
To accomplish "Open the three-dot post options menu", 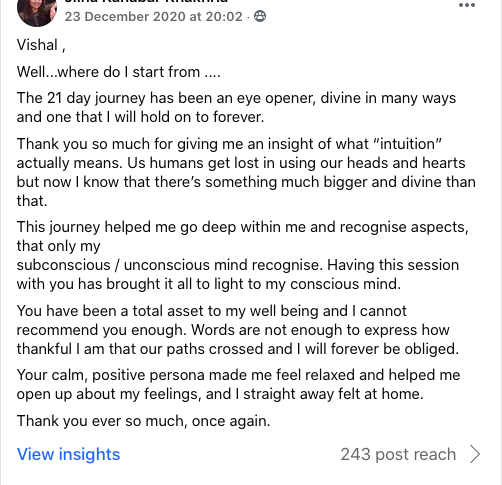I will [467, 5].
